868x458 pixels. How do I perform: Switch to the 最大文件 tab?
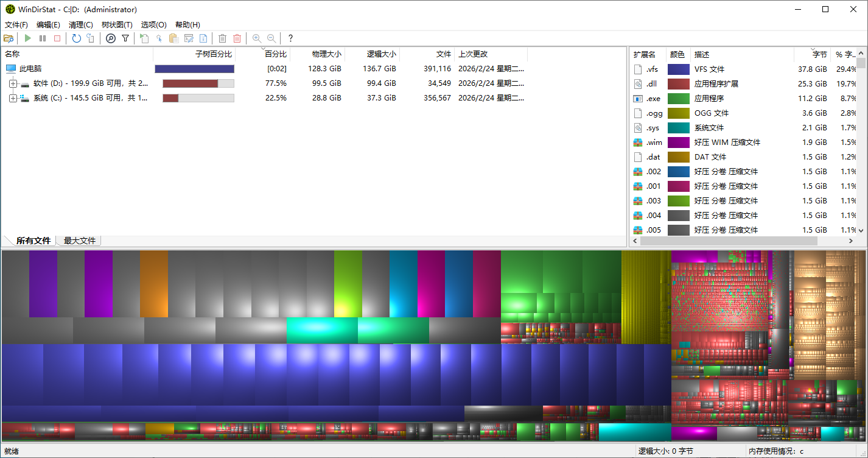(79, 240)
